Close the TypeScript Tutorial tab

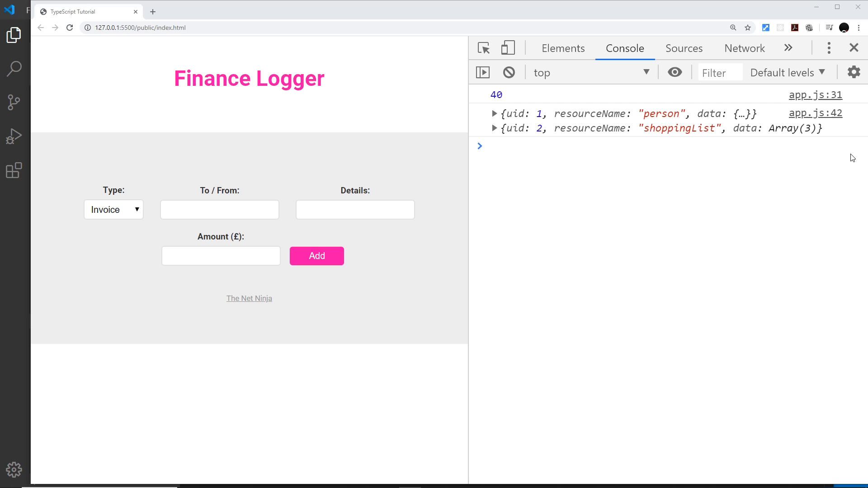point(135,12)
